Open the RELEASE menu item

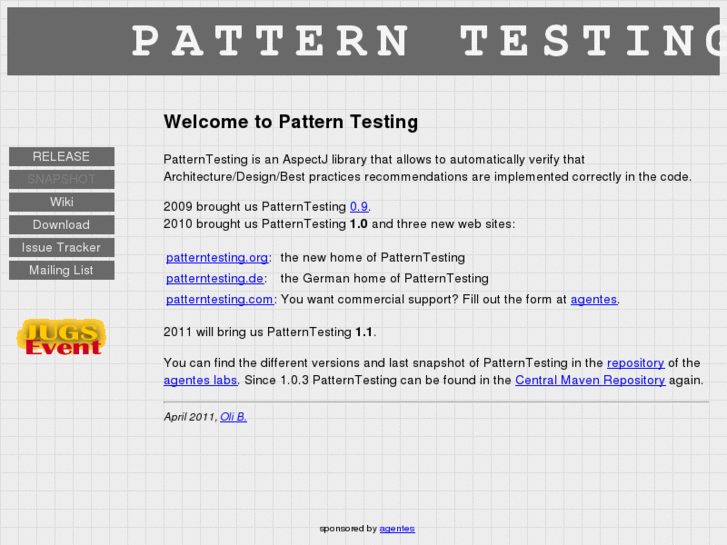pyautogui.click(x=61, y=156)
